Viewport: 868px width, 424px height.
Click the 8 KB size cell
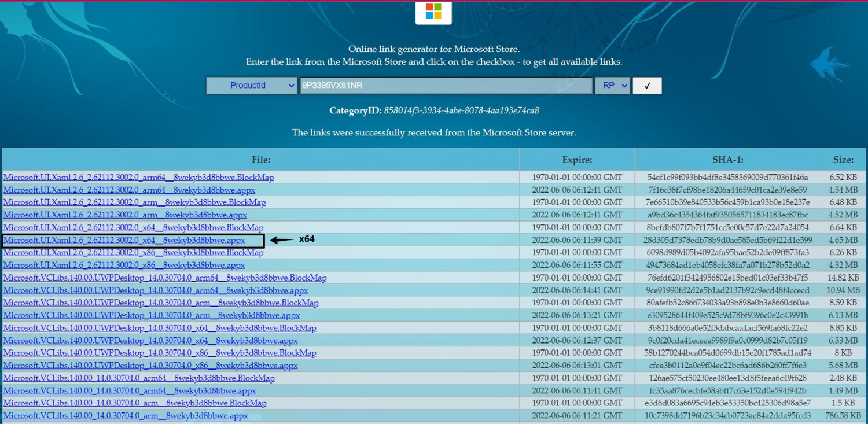click(844, 353)
